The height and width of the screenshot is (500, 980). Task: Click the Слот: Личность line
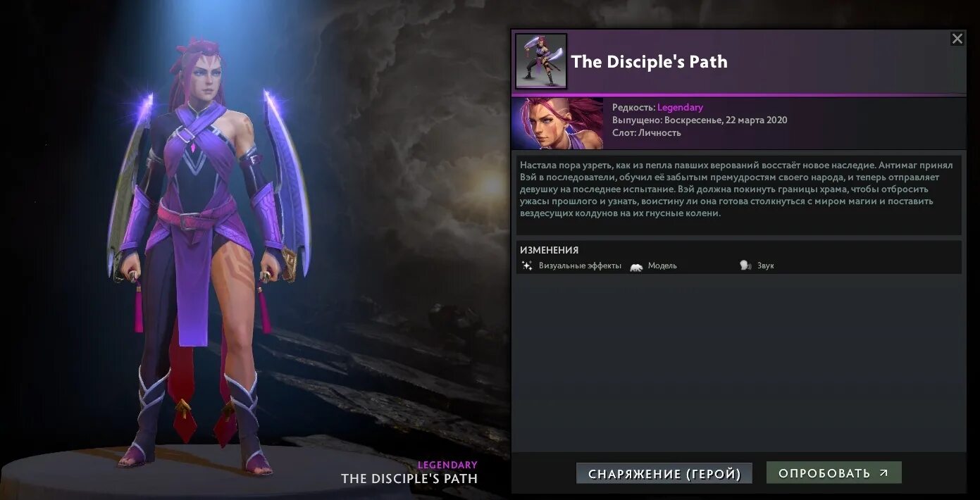point(647,132)
